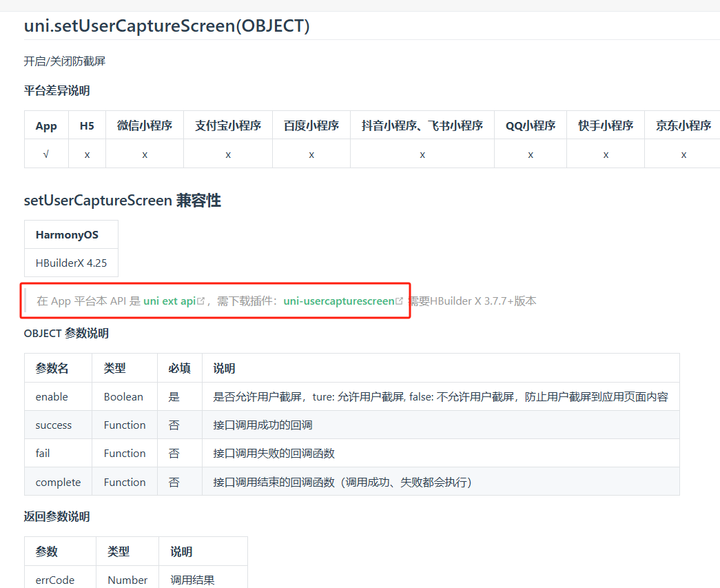Click the 支付宝小程序 column header
This screenshot has height=588, width=720.
click(228, 125)
